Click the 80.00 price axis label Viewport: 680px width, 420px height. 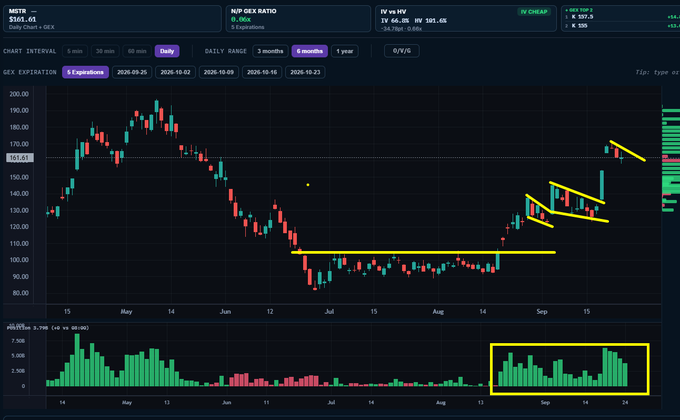coord(20,293)
